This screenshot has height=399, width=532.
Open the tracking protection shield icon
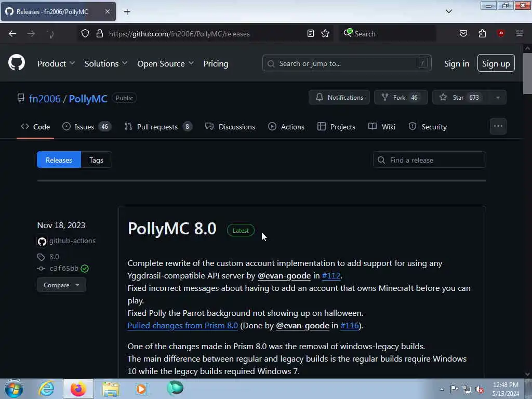[x=85, y=33]
